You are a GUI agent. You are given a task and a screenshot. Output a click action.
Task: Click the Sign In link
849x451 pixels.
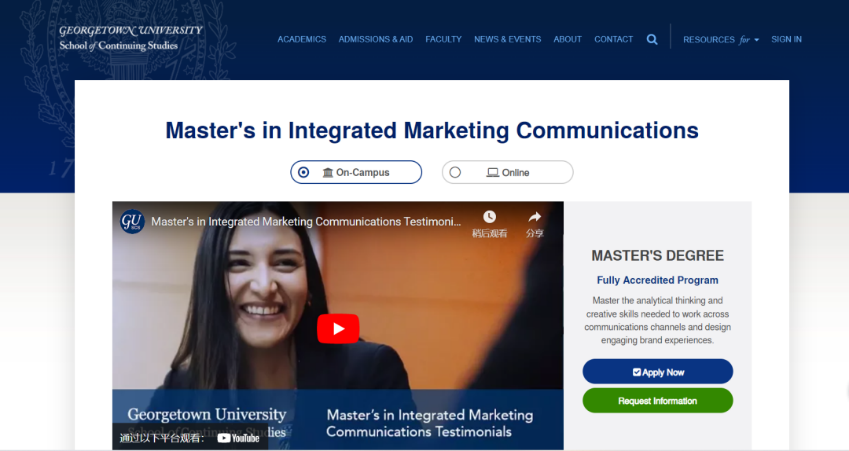click(786, 40)
